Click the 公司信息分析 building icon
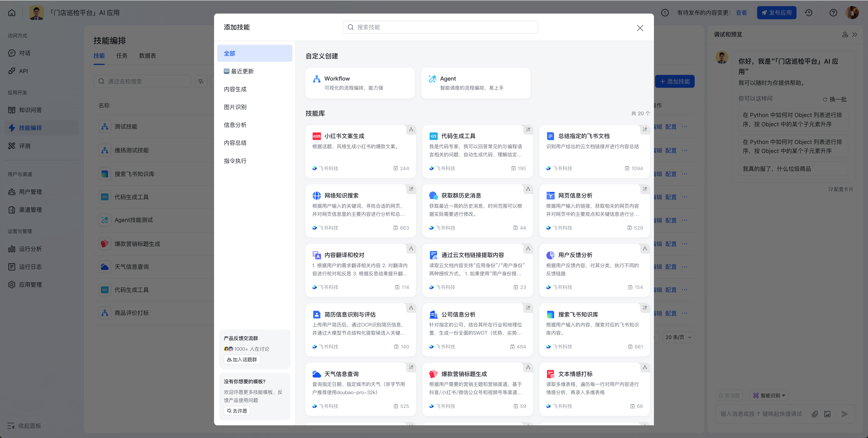Viewport: 868px width, 438px height. [x=433, y=314]
